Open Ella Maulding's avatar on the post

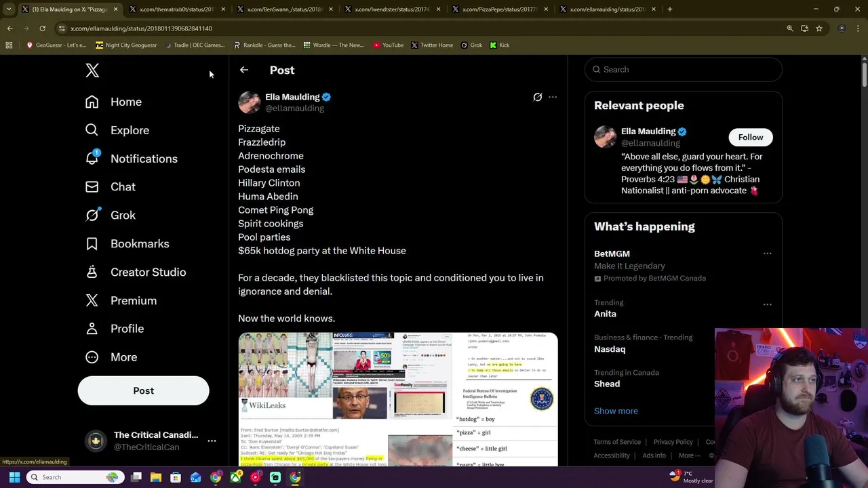tap(249, 102)
